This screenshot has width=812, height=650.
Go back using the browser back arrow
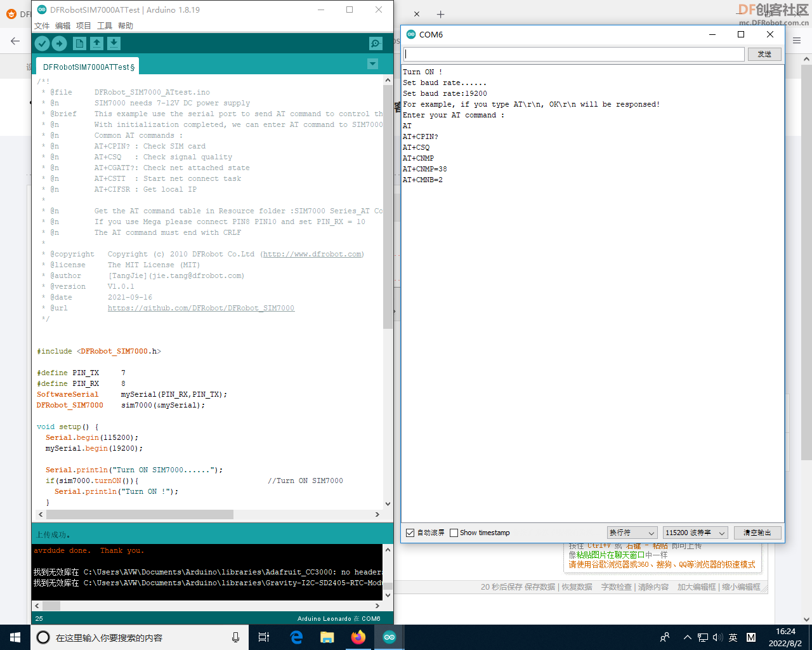pyautogui.click(x=15, y=41)
